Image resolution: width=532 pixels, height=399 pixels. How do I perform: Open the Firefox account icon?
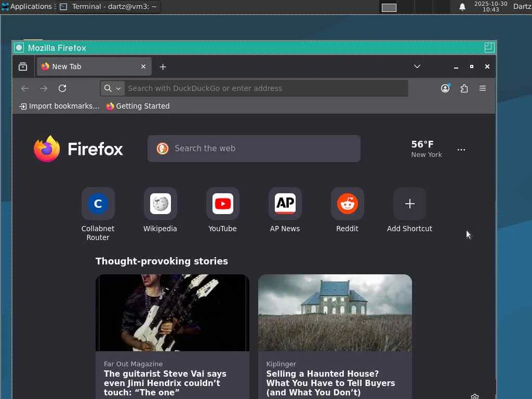click(x=445, y=88)
